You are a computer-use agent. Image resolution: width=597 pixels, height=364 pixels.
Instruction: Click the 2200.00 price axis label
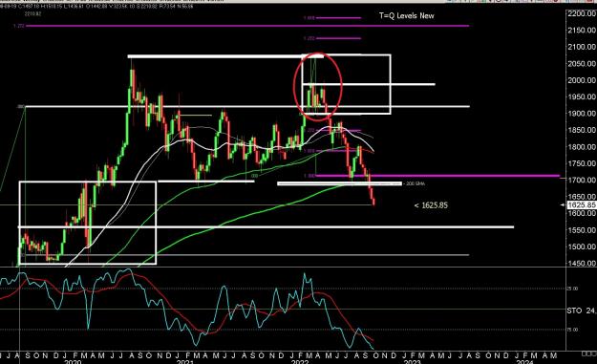tap(582, 13)
